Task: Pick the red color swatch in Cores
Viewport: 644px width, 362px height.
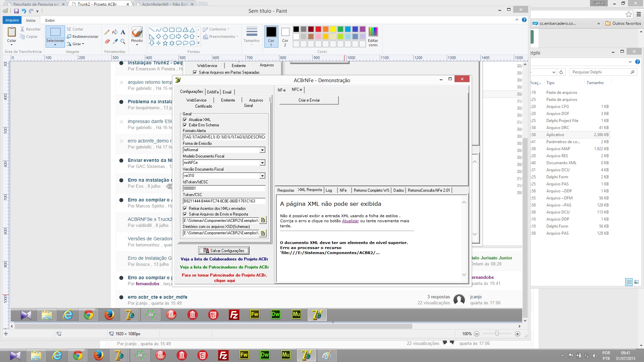Action: point(318,29)
